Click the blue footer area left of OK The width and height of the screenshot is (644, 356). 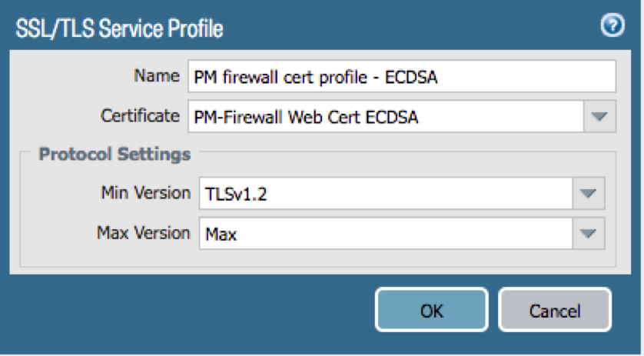(x=192, y=310)
